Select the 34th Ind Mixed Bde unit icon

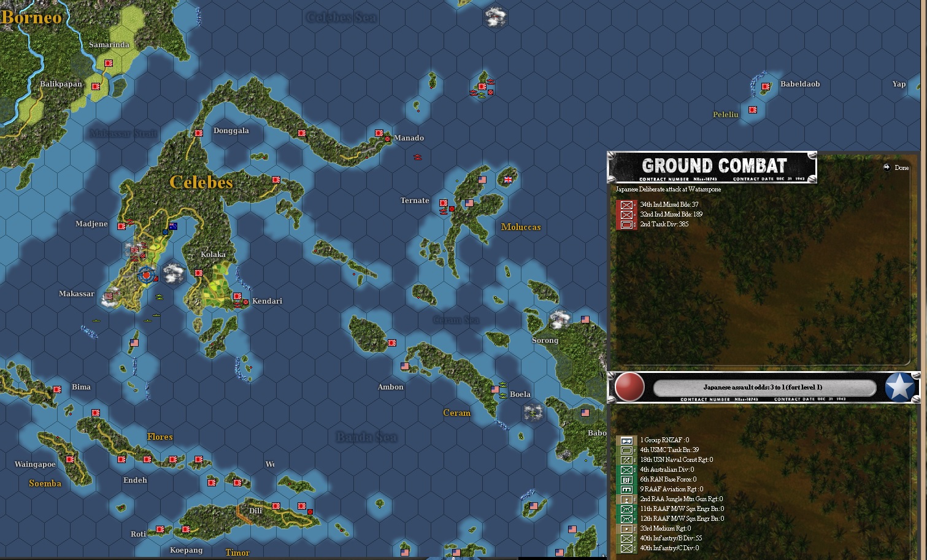626,205
